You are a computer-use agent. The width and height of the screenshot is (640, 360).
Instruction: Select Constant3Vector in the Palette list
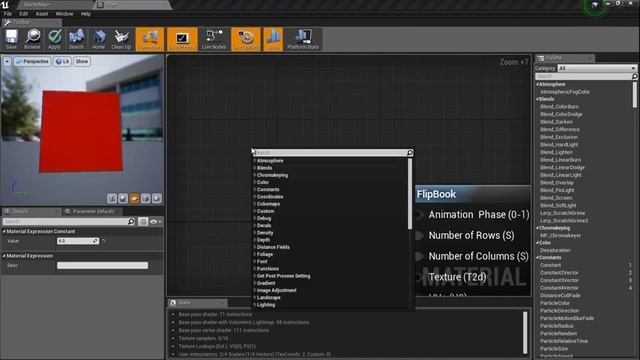point(559,280)
